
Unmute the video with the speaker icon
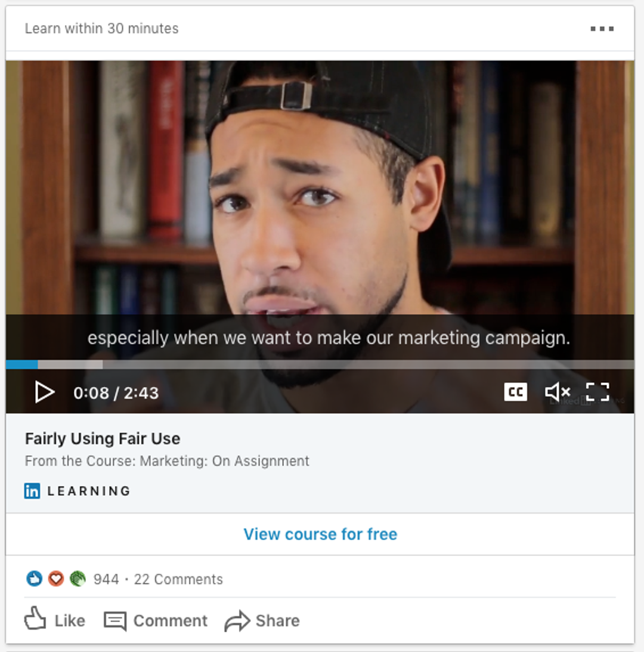point(556,392)
